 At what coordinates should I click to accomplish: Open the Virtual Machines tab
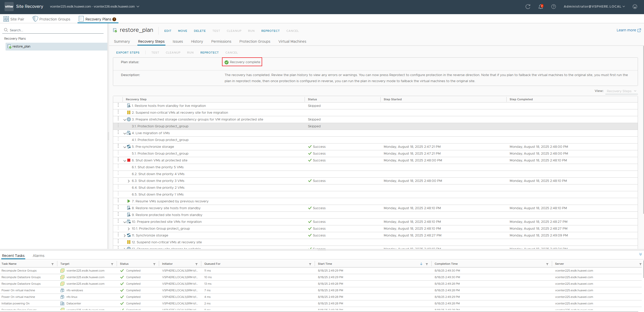pos(292,41)
